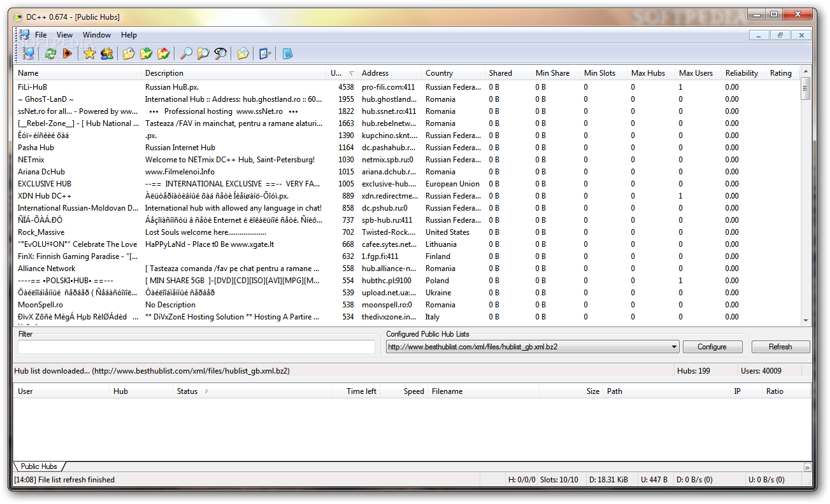Open ADL Search folder-magnifier icon
The height and width of the screenshot is (504, 830).
click(x=203, y=53)
